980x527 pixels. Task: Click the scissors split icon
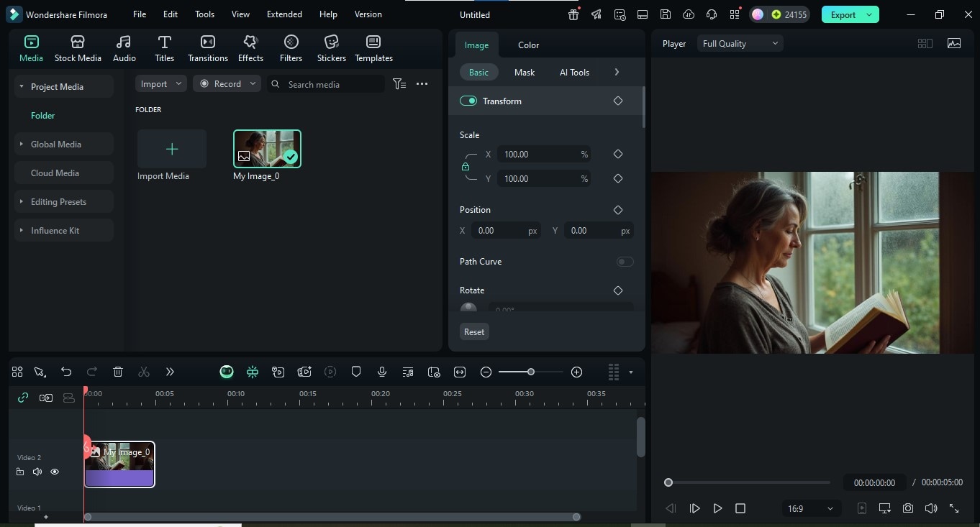coord(144,372)
